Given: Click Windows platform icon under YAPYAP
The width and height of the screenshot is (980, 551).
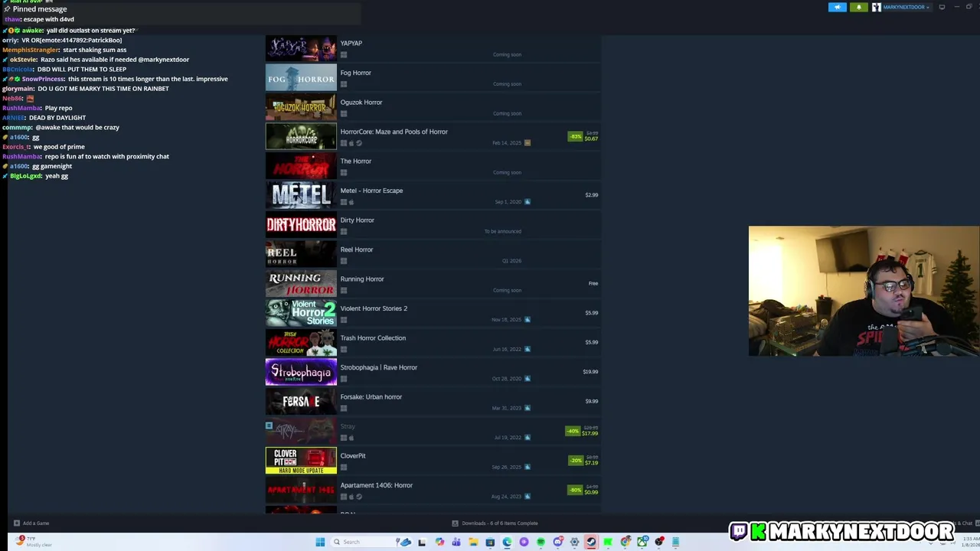Looking at the screenshot, I should coord(344,55).
